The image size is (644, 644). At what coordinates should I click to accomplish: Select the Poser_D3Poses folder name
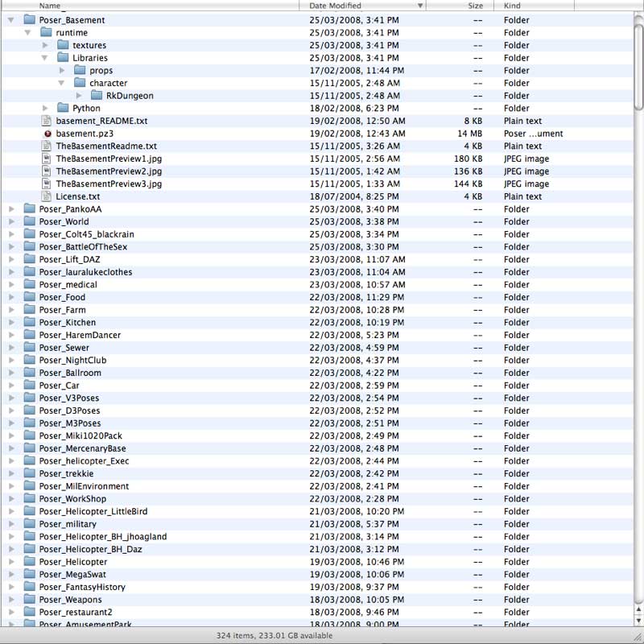tap(69, 411)
